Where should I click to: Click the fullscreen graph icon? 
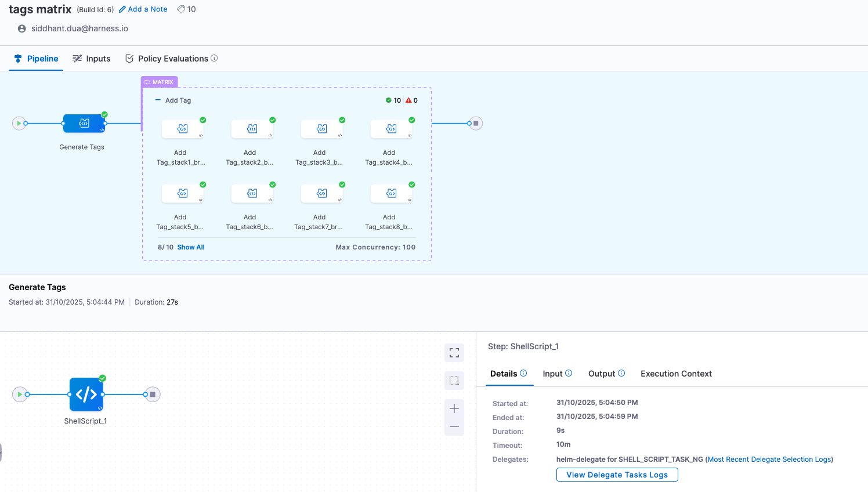(x=454, y=353)
